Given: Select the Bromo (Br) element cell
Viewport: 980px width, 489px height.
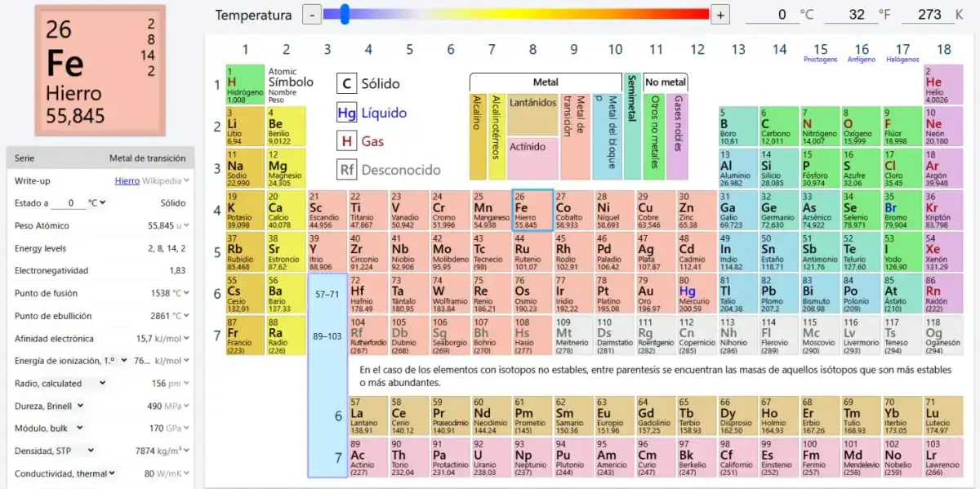Looking at the screenshot, I should click(x=902, y=211).
